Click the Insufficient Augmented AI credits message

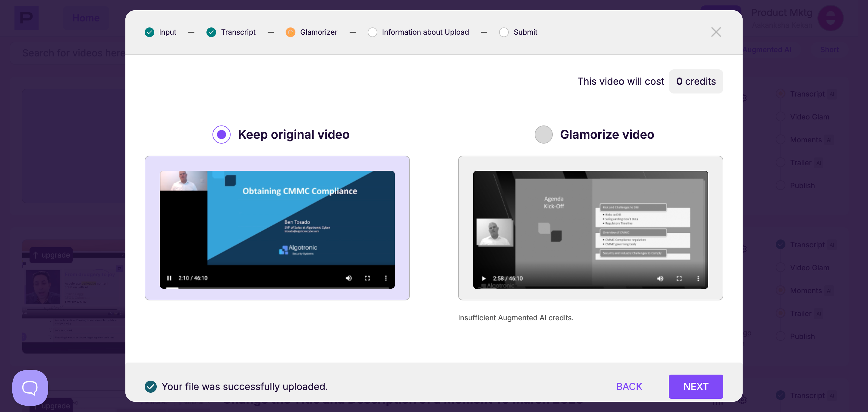pyautogui.click(x=516, y=318)
